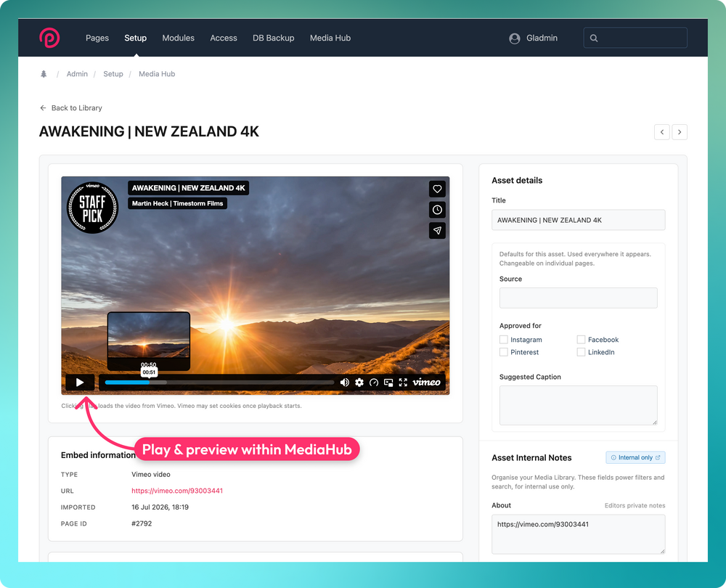726x588 pixels.
Task: Click 'Editors private notes' text
Action: click(635, 505)
